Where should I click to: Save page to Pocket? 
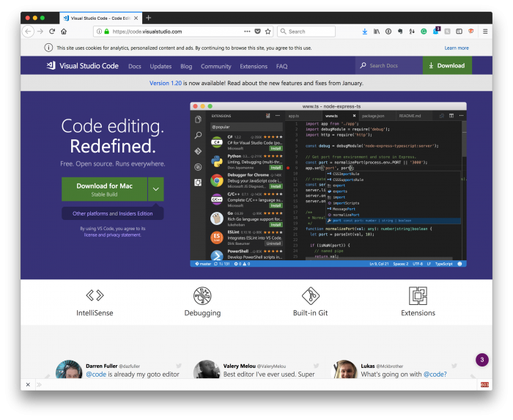[x=258, y=32]
